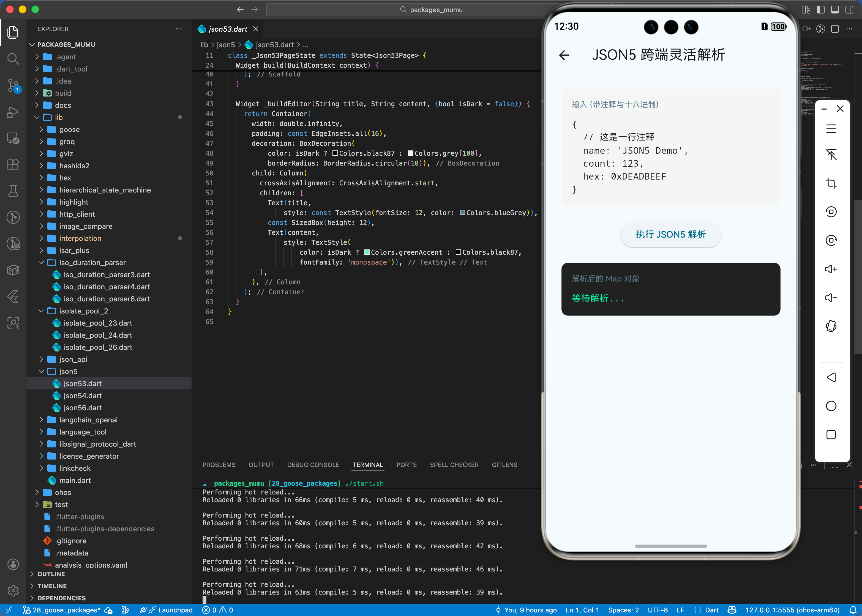Expand the OUTLINE section
This screenshot has height=616, width=862.
coord(51,574)
